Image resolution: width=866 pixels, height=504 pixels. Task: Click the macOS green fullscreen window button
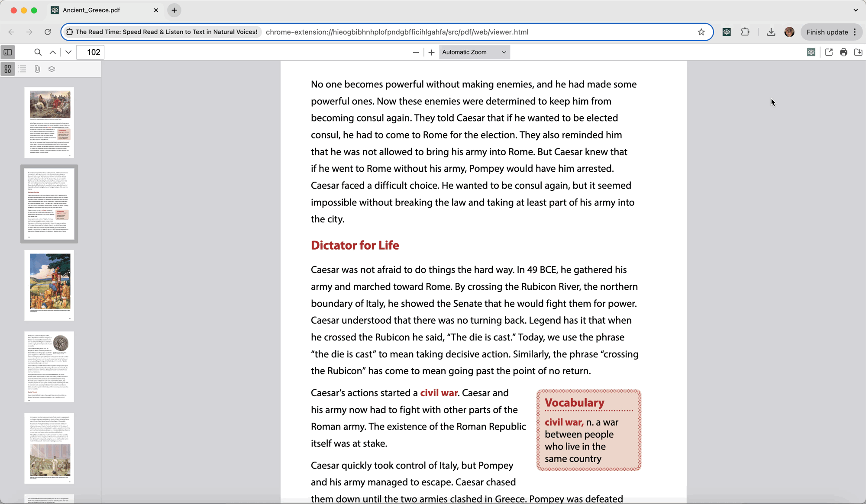(x=34, y=10)
